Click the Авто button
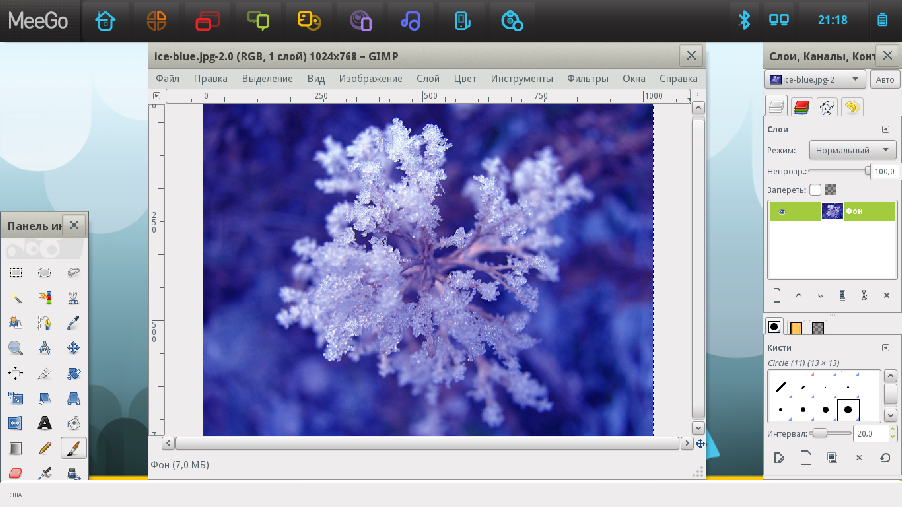Viewport: 902px width, 507px height. (x=884, y=80)
